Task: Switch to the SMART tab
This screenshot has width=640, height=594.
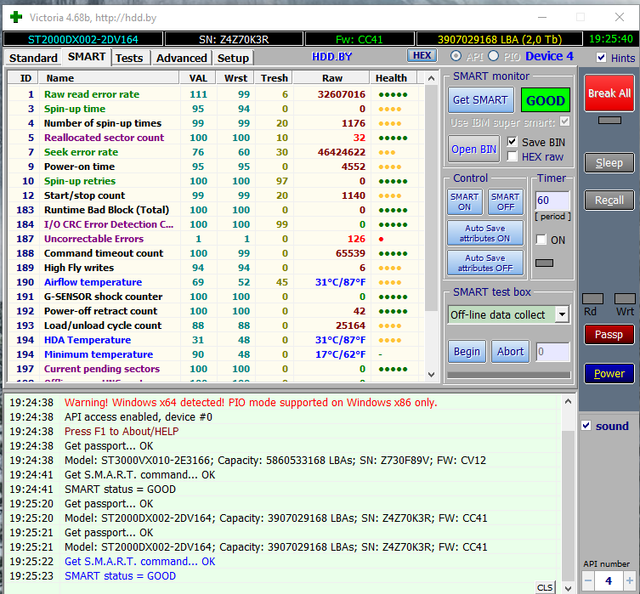Action: (x=87, y=57)
